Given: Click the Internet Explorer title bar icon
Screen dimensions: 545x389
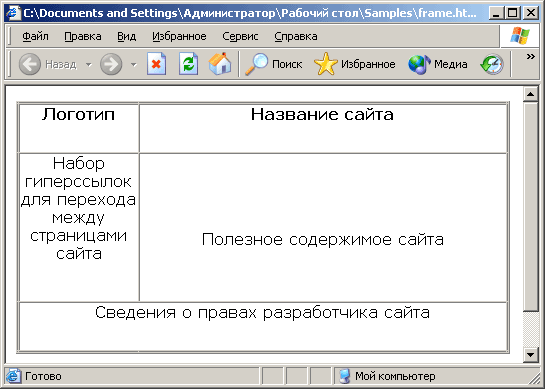Looking at the screenshot, I should pyautogui.click(x=13, y=13).
